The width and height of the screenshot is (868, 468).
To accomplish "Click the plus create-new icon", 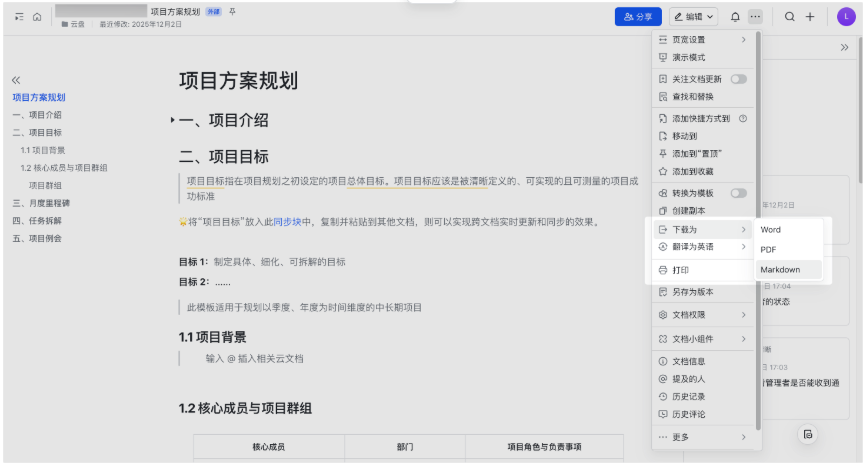I will (x=810, y=17).
